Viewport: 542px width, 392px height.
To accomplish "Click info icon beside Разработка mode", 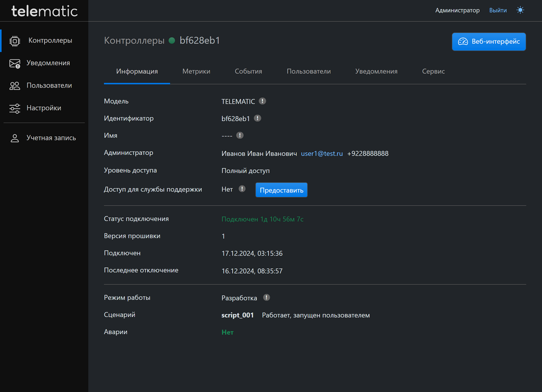I will point(266,298).
